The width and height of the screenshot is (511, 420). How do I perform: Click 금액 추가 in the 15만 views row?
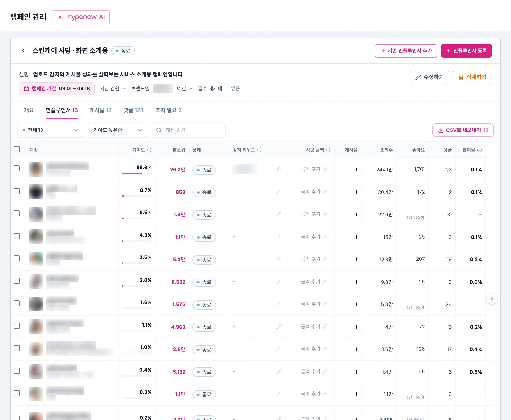click(314, 237)
